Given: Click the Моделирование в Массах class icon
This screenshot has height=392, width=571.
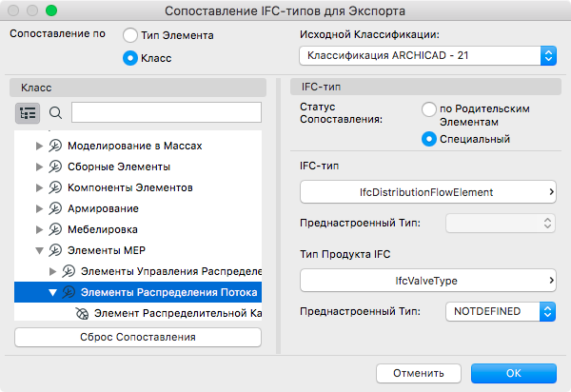Looking at the screenshot, I should 55,146.
